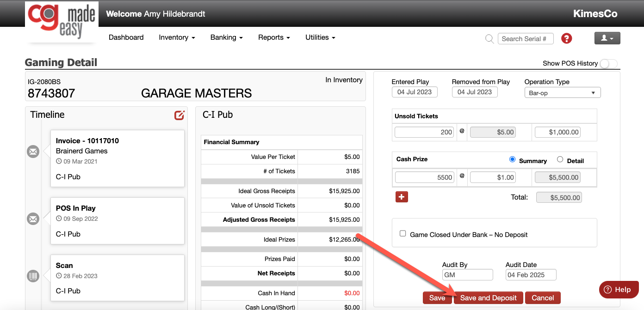This screenshot has height=310, width=644.
Task: Click the Total $5,500.00 field
Action: [x=559, y=198]
